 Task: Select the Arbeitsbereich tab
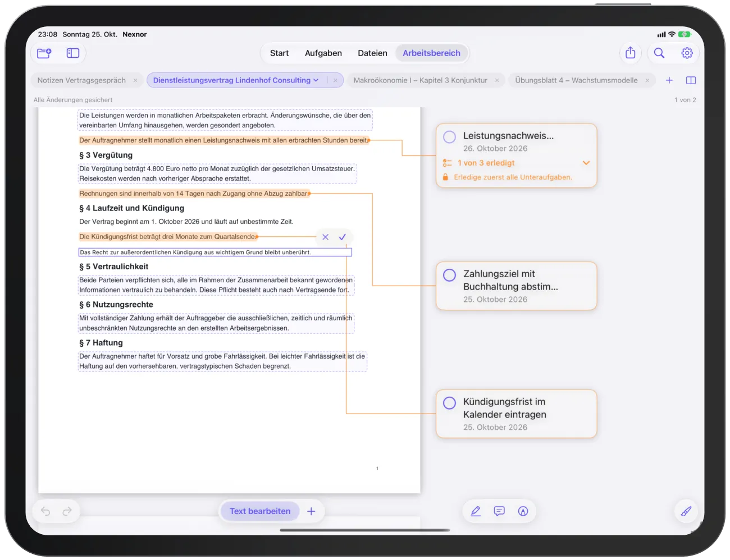coord(431,53)
